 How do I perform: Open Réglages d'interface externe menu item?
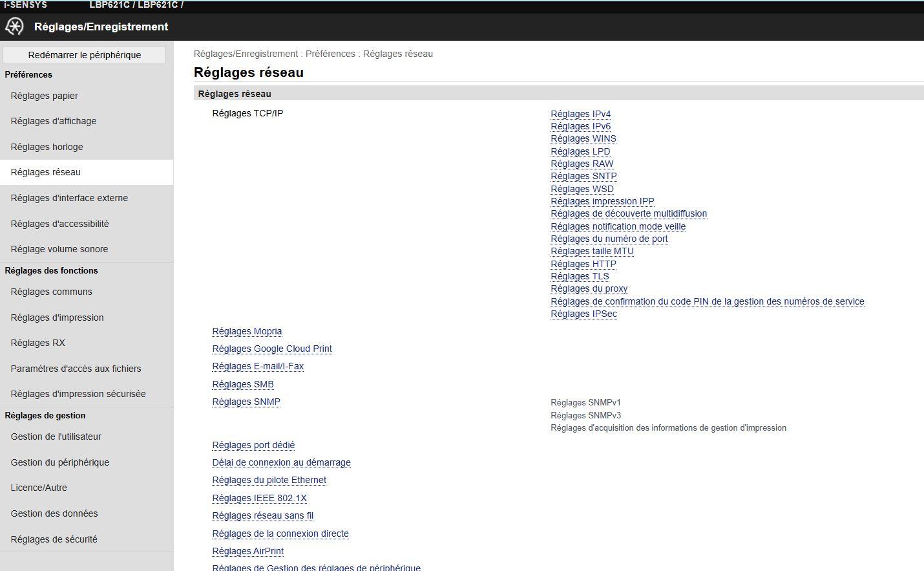(69, 198)
